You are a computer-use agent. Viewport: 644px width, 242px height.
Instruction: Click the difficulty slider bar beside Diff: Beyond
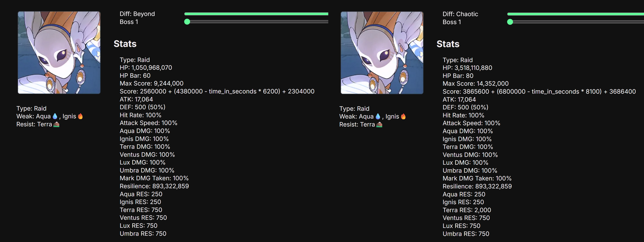tap(256, 14)
